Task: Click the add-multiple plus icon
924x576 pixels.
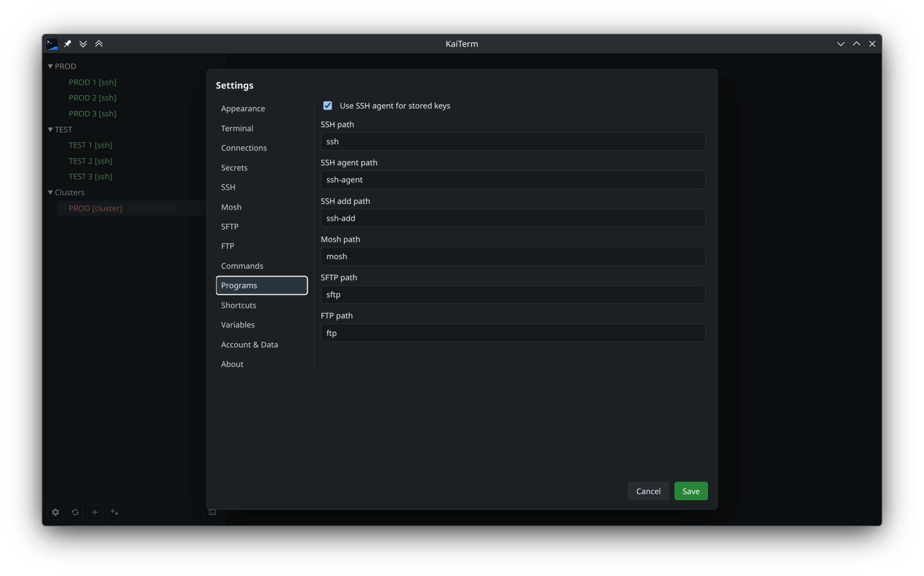Action: click(x=114, y=512)
